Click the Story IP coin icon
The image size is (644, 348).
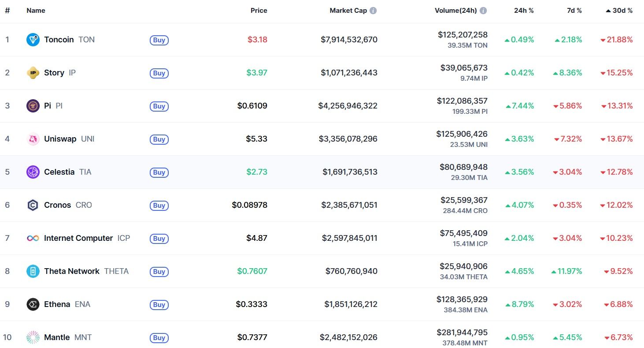pyautogui.click(x=33, y=73)
